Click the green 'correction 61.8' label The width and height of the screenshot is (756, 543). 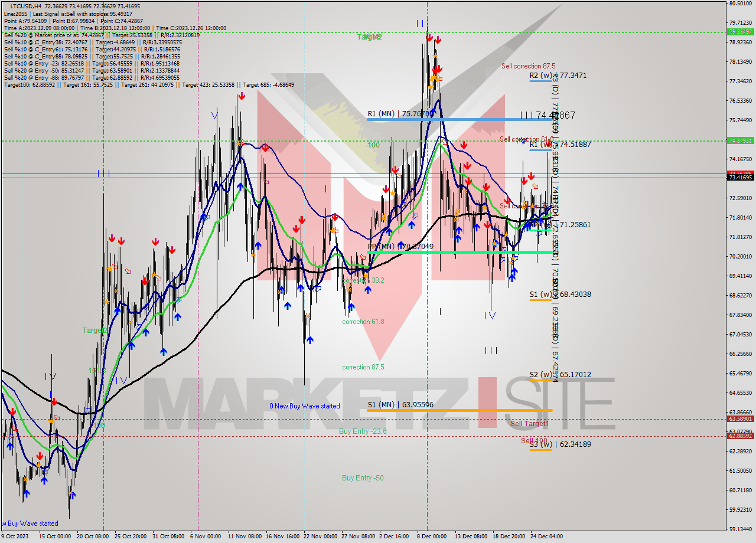click(x=363, y=322)
